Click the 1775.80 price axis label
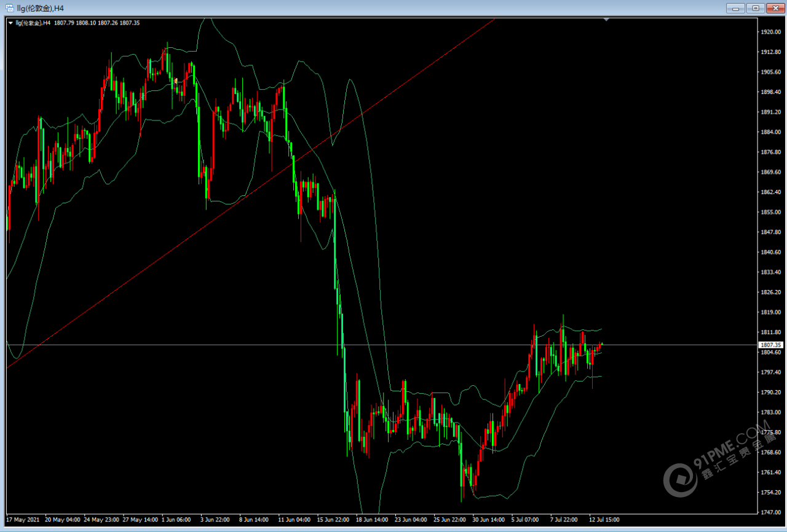The image size is (787, 532). 770,432
